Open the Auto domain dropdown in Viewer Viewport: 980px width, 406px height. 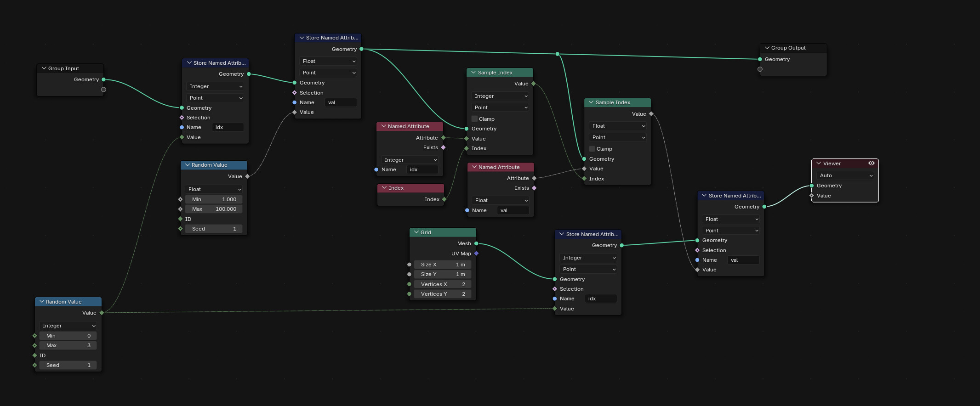(x=845, y=175)
